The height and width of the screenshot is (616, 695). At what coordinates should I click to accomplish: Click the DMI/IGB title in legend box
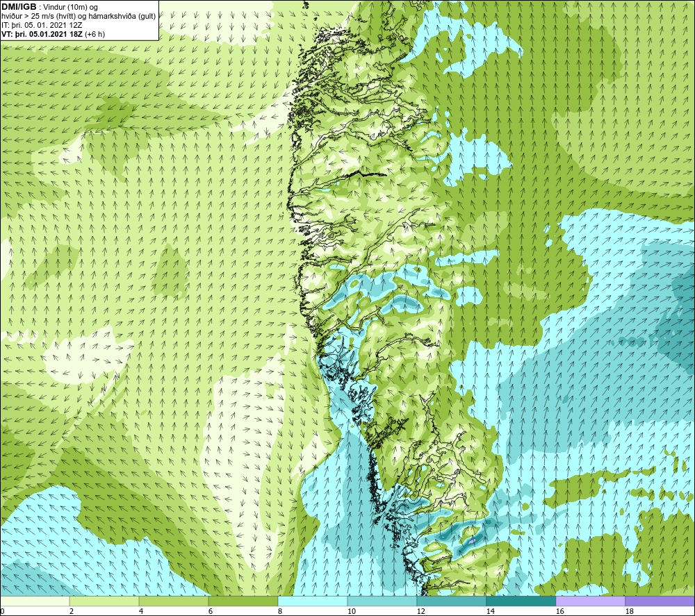click(19, 7)
